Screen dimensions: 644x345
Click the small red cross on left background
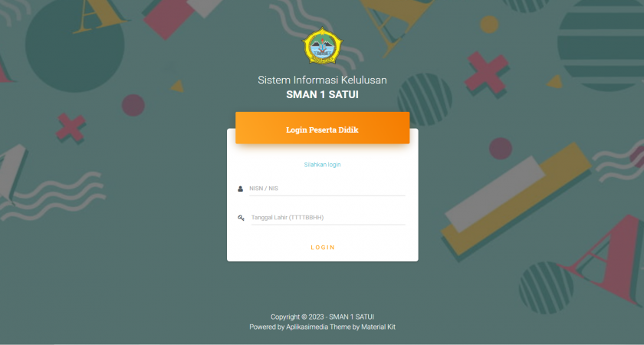(71, 127)
